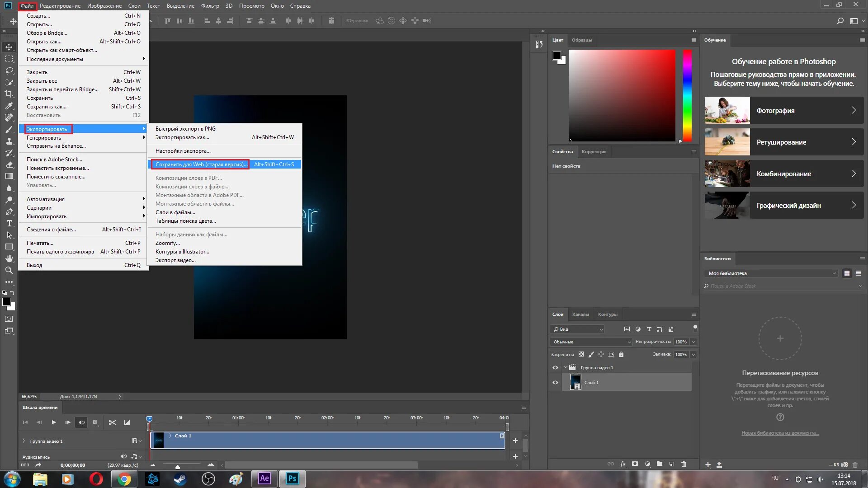Click the Слой 1 clip in timeline

coord(328,440)
